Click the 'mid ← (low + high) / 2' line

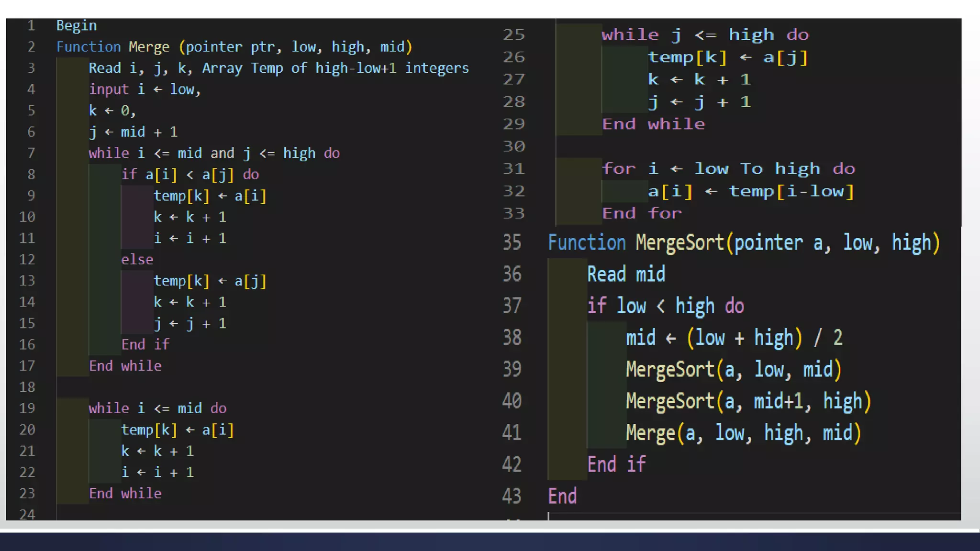pyautogui.click(x=734, y=338)
